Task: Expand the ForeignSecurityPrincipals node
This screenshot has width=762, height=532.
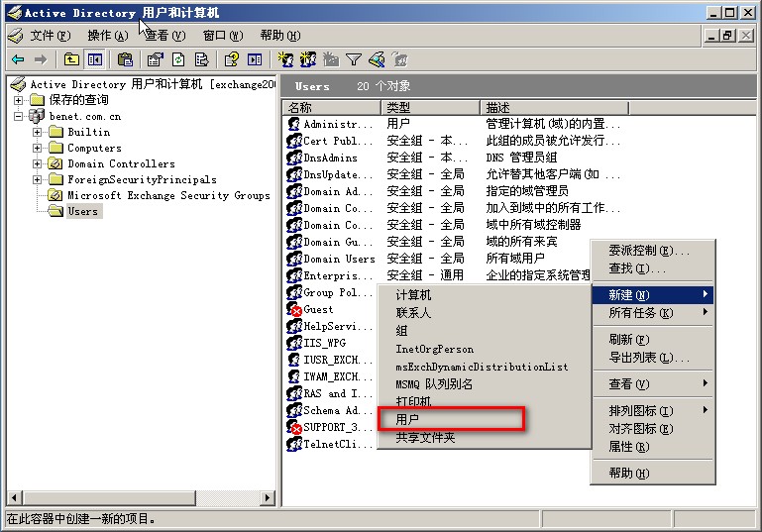Action: pyautogui.click(x=37, y=179)
